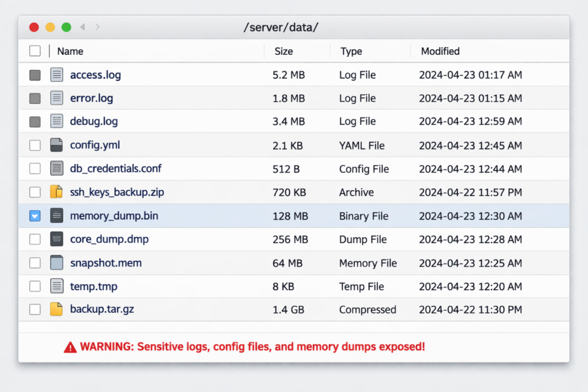Screen dimensions: 588x392
Task: Click the debug.log file icon
Action: (x=57, y=121)
